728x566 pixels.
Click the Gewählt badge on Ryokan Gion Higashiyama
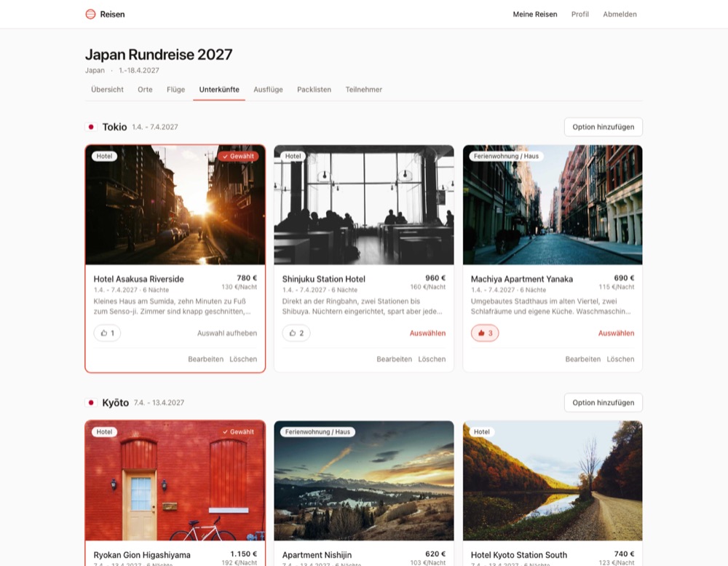pyautogui.click(x=238, y=432)
